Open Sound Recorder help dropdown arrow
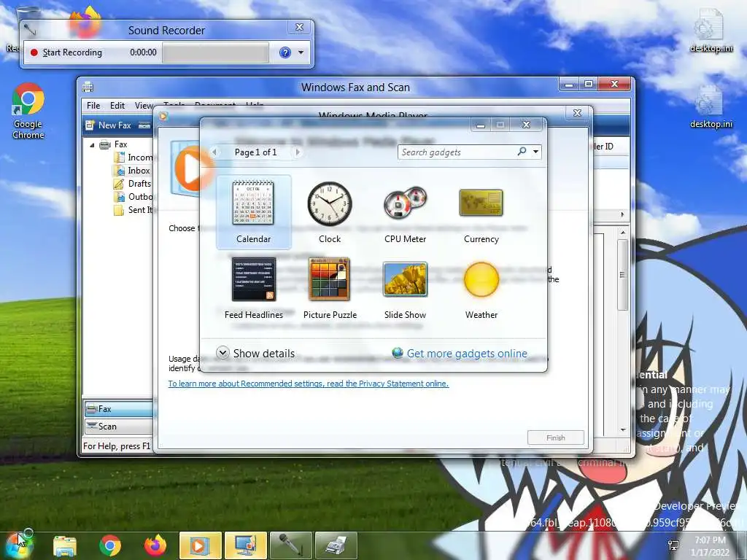The image size is (747, 560). click(x=301, y=52)
